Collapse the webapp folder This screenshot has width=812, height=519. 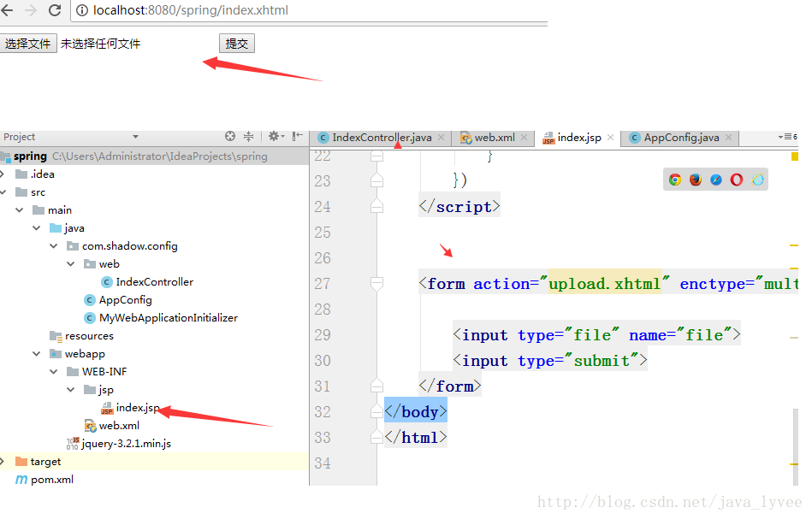pos(37,354)
